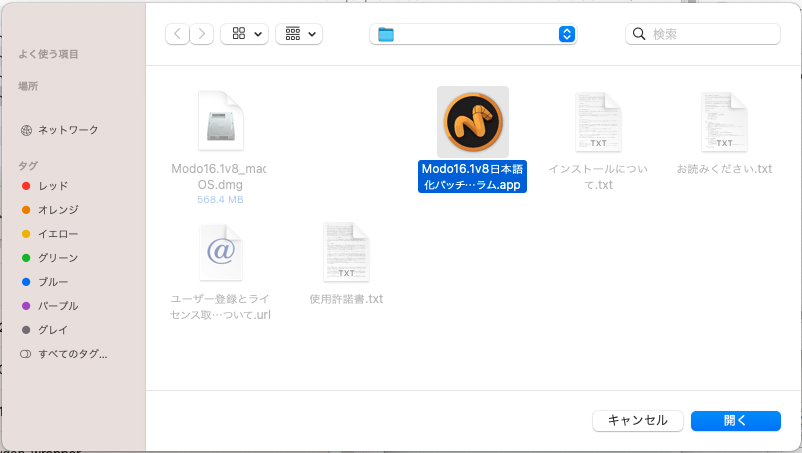
Task: Click the タグ sidebar heading
Action: 28,165
